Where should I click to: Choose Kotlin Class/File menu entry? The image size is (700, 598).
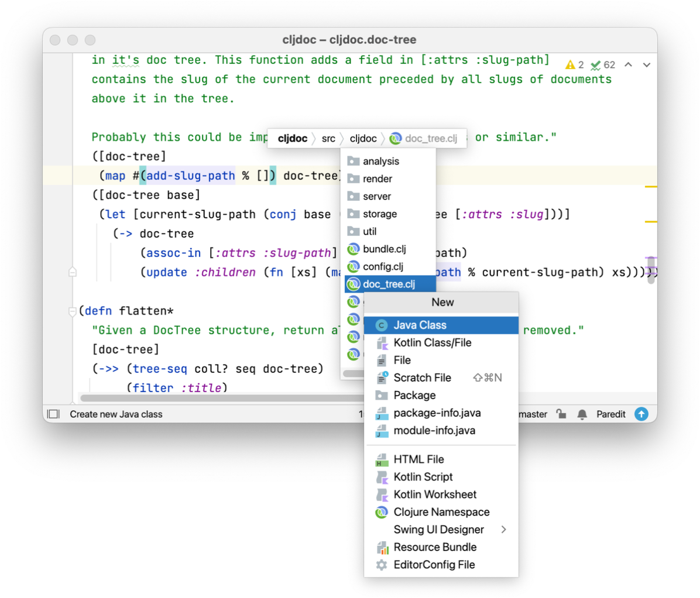(441, 343)
